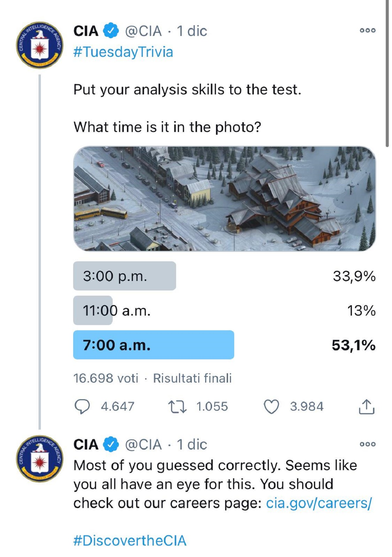Tap the share upload icon
The image size is (392, 557).
[367, 406]
